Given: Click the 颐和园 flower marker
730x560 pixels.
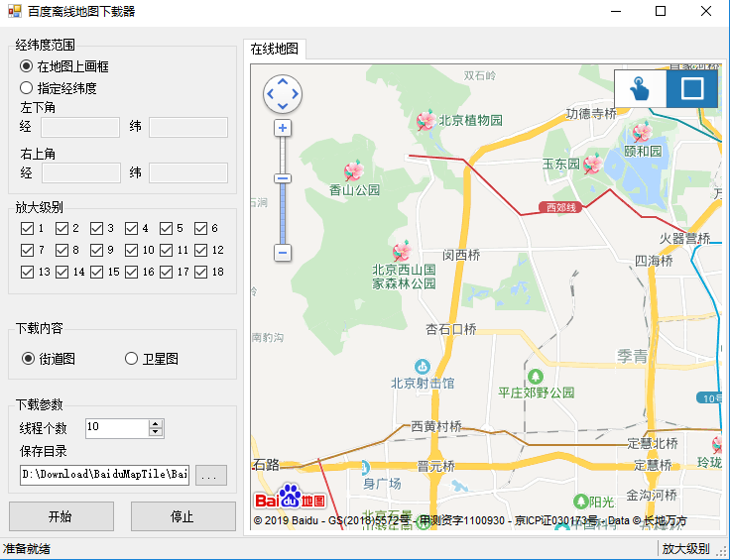Looking at the screenshot, I should [x=643, y=132].
